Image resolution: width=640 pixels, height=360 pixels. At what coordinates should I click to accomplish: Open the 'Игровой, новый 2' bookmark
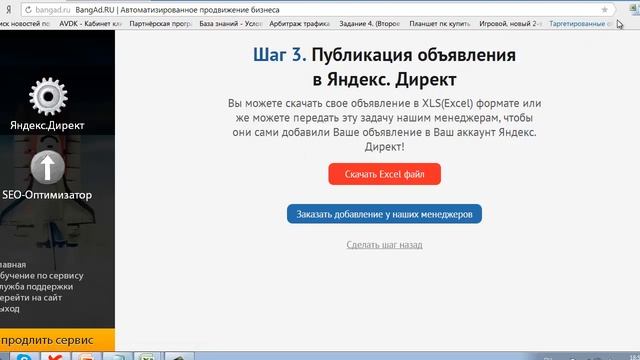click(x=510, y=24)
